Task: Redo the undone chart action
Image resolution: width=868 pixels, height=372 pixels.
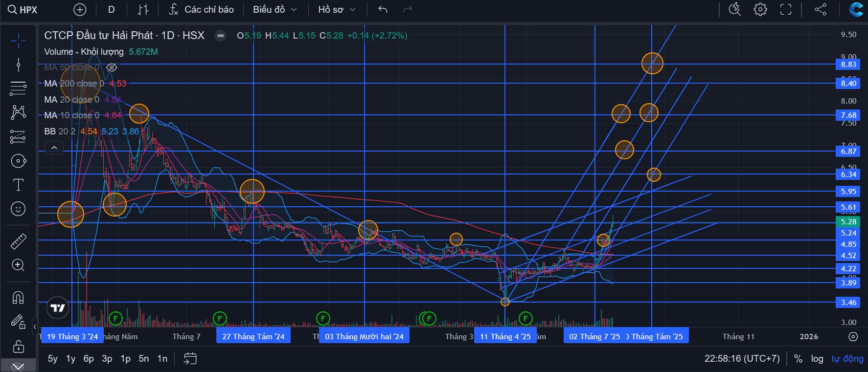Action: click(408, 10)
